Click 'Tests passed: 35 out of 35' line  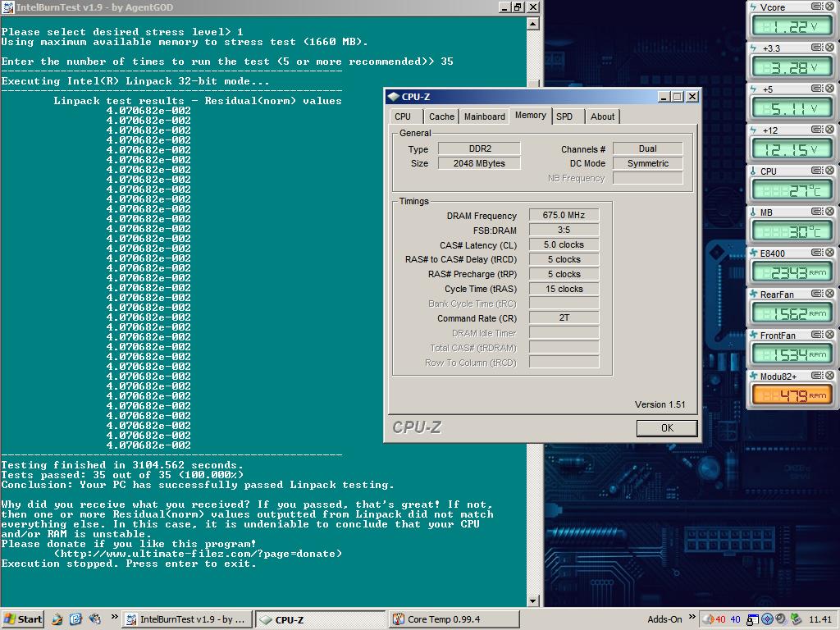(122, 475)
